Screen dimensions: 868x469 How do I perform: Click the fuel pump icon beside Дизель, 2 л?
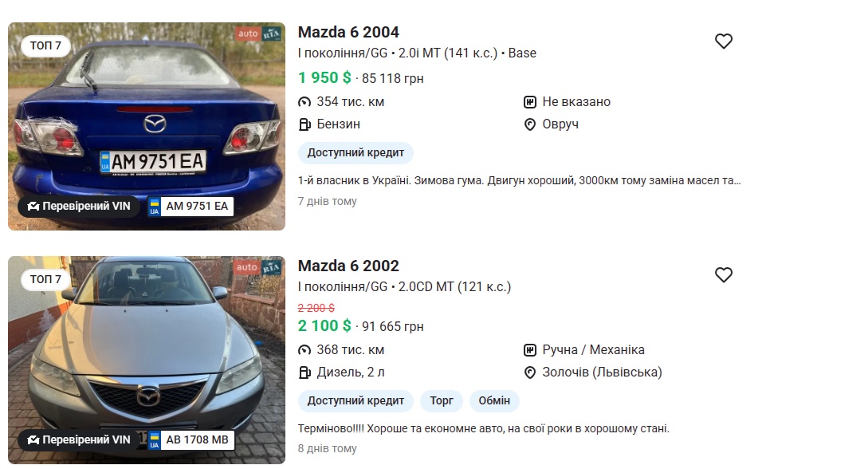coord(304,372)
